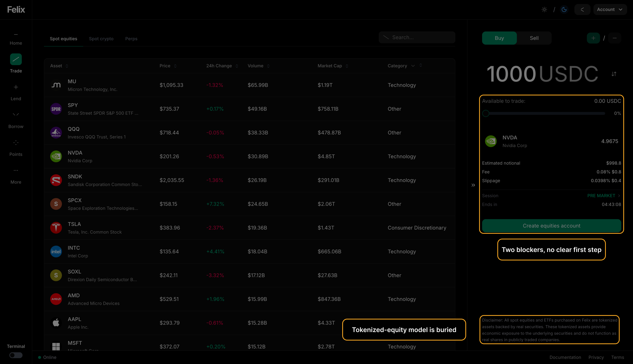633x364 pixels.
Task: Enable dark theme with moon icon
Action: click(564, 10)
